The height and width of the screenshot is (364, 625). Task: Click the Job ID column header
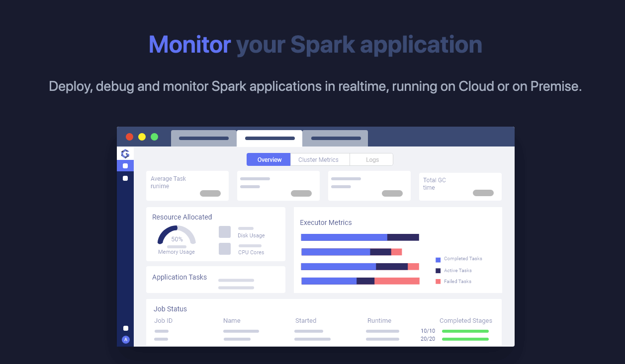click(x=163, y=321)
